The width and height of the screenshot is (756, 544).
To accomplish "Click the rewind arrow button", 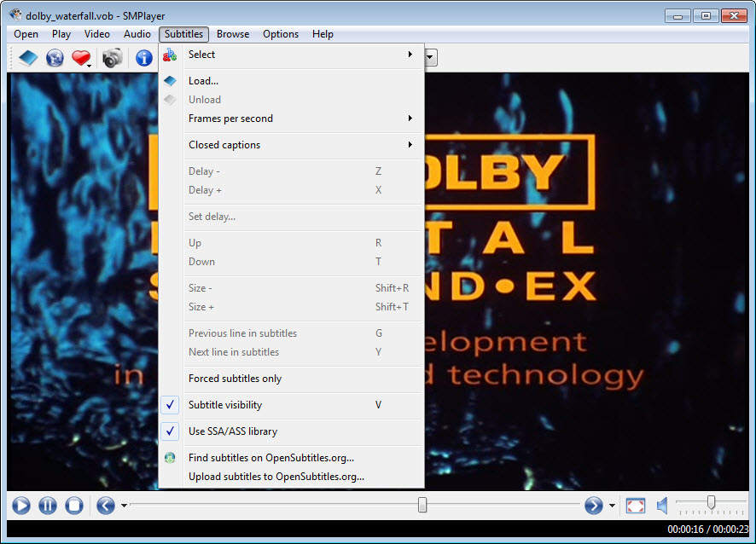I will [106, 506].
